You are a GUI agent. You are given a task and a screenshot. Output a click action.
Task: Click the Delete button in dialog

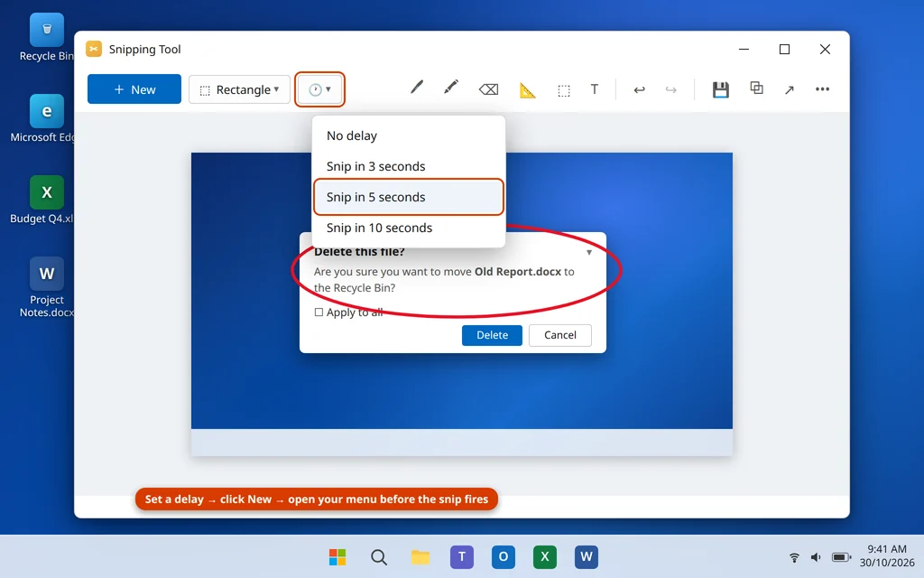tap(492, 335)
